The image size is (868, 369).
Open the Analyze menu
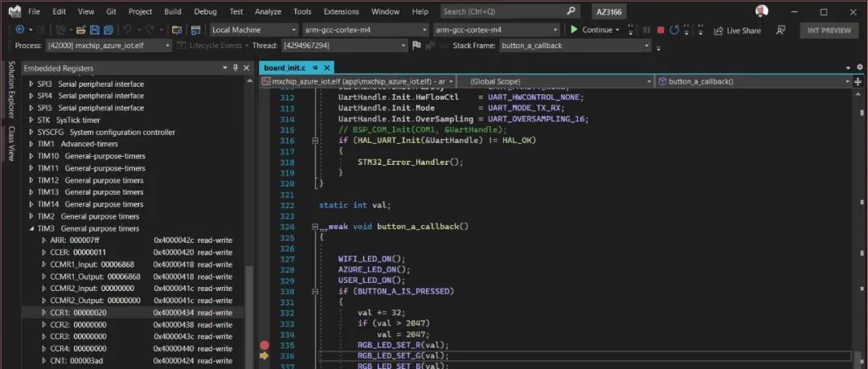click(x=268, y=11)
